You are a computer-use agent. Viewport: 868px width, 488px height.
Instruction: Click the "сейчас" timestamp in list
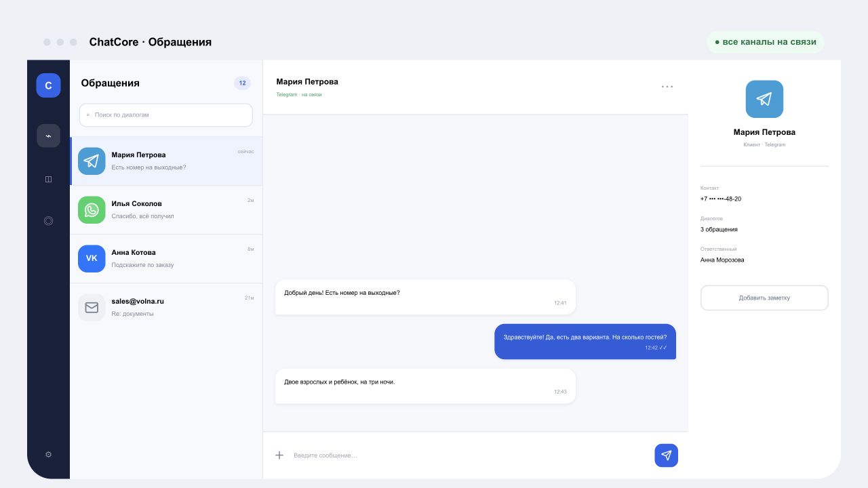(x=245, y=152)
